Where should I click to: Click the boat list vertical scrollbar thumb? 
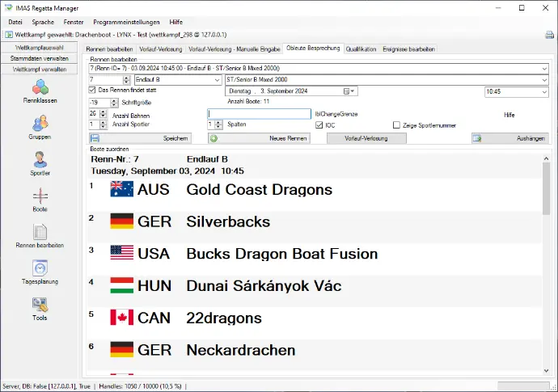tap(546, 188)
